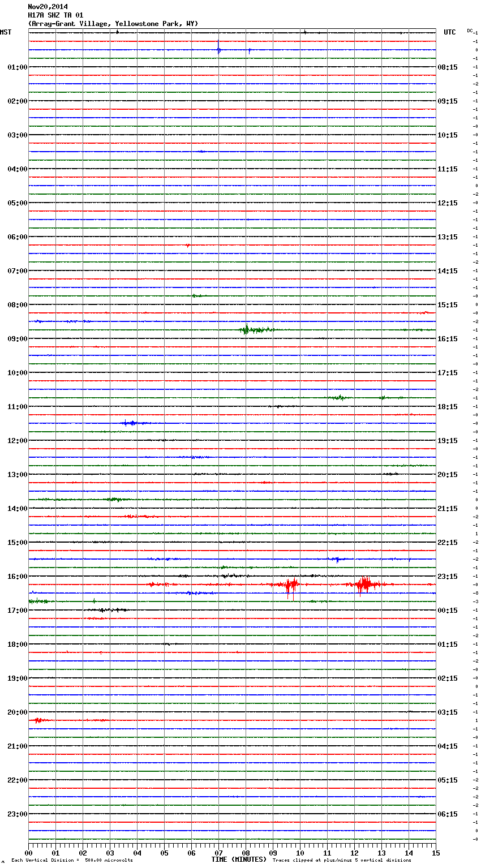The image size is (481, 868).
Task: Click the 03:15 UTC row label
Action: click(448, 712)
